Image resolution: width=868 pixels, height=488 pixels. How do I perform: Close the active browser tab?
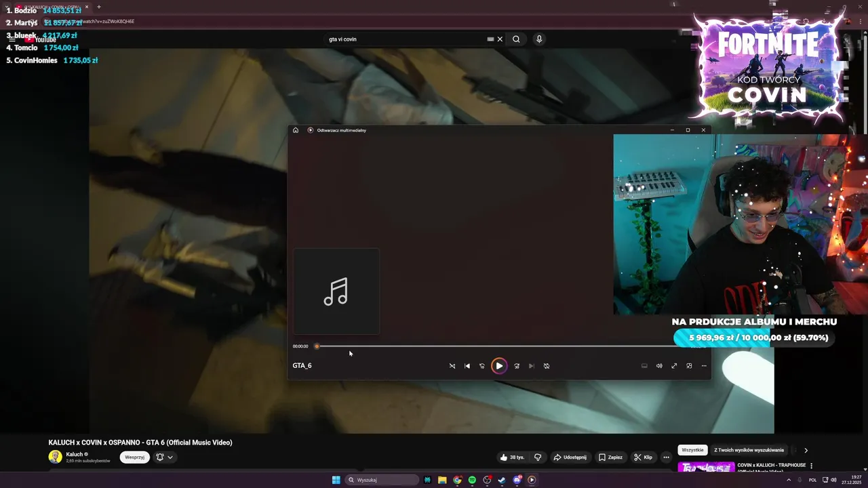[87, 7]
